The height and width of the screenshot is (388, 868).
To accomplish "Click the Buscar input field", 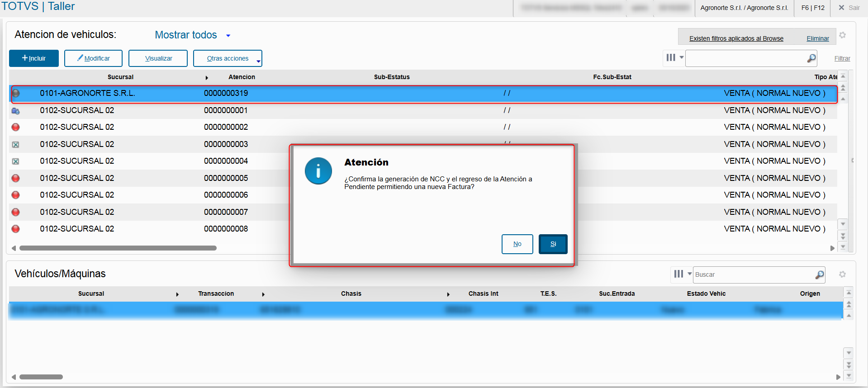I will point(754,274).
